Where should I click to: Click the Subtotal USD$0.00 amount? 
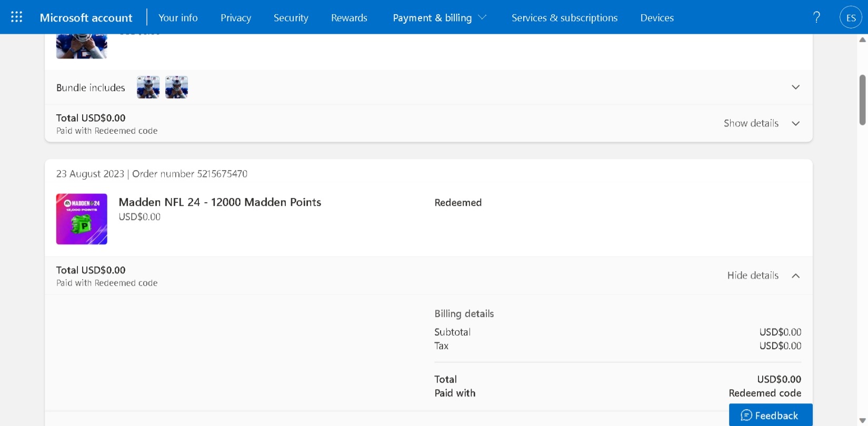click(x=780, y=332)
